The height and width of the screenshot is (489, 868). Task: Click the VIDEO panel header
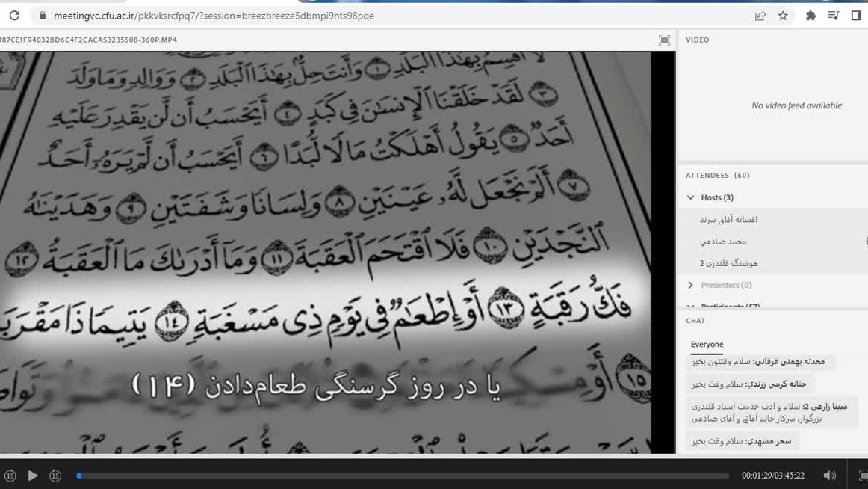[698, 40]
